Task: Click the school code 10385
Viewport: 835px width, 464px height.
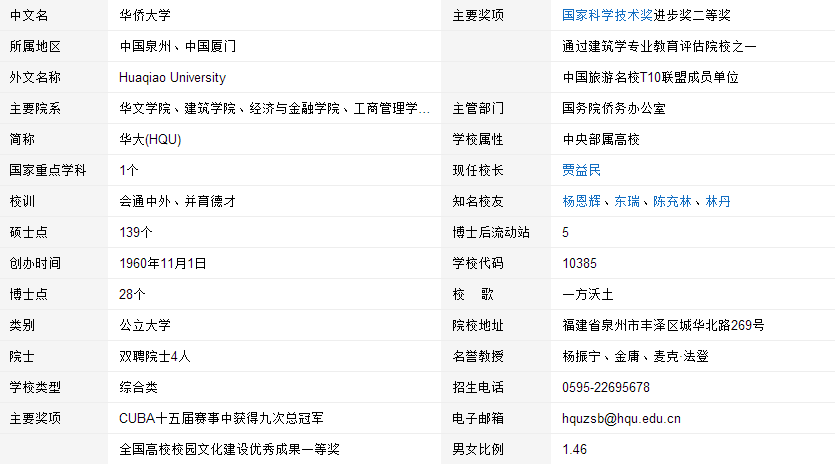Action: coord(579,264)
